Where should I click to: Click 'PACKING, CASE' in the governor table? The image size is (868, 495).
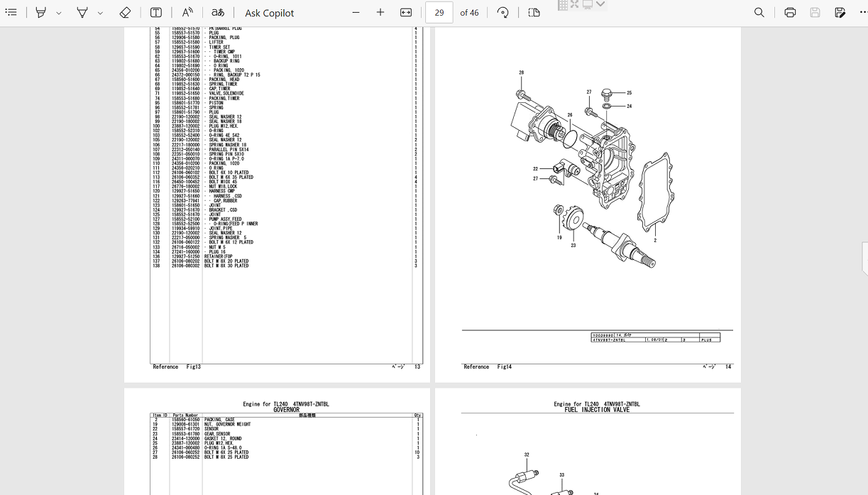point(219,420)
